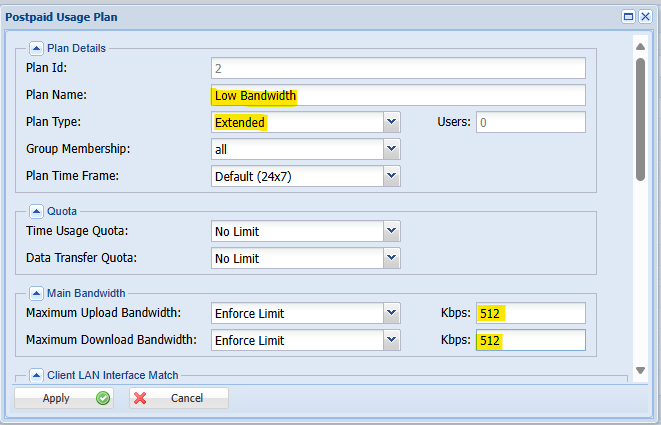Click the scrollbar down arrow
Screen dimensions: 661x425
(640, 370)
